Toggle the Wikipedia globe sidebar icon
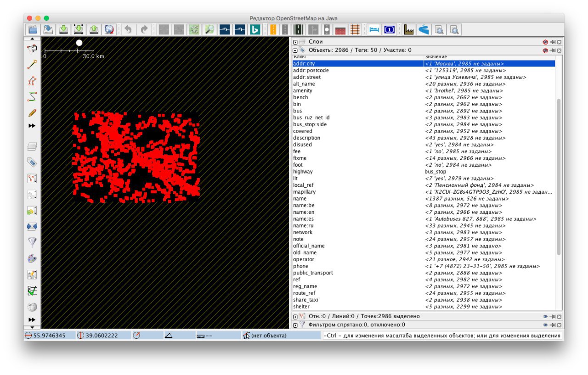Image resolution: width=588 pixels, height=375 pixels. (x=32, y=307)
